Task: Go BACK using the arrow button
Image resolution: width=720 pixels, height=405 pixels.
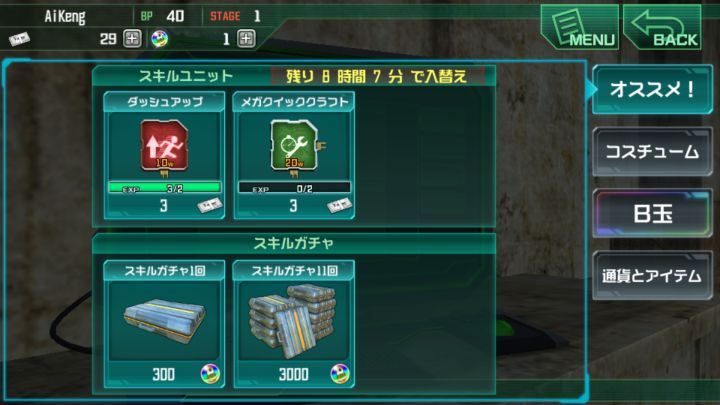Action: click(662, 27)
